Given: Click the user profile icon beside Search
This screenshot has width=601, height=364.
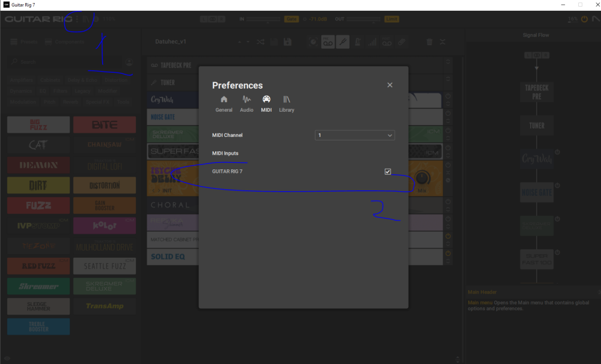Looking at the screenshot, I should 130,62.
